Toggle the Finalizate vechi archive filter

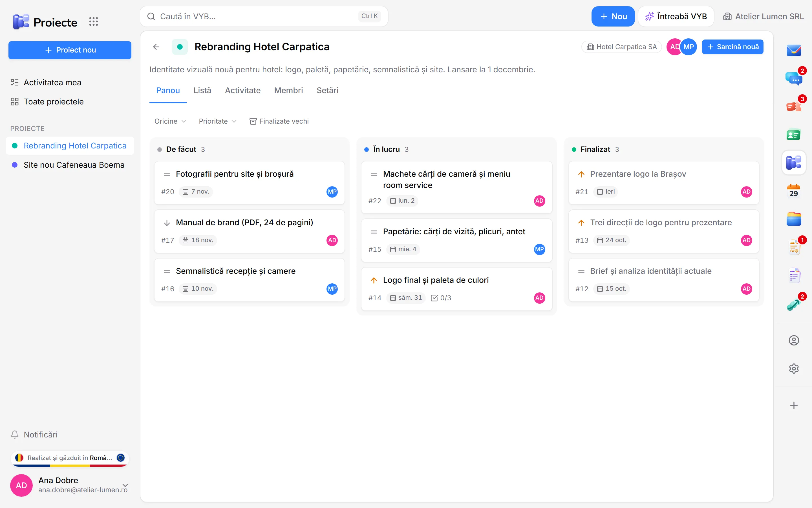coord(279,121)
